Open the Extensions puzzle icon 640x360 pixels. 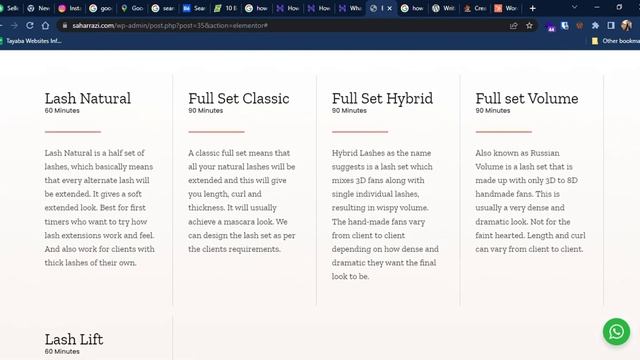pos(596,25)
